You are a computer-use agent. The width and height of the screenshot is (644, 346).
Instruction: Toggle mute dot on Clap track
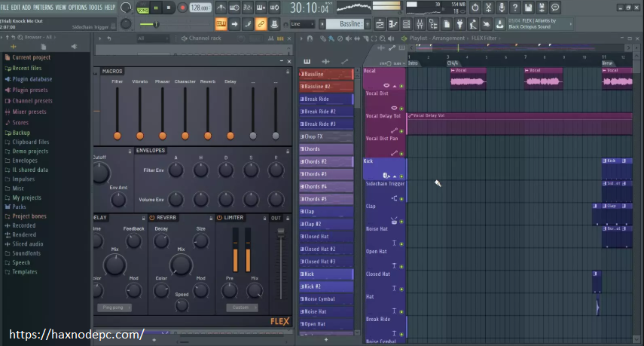tap(401, 222)
